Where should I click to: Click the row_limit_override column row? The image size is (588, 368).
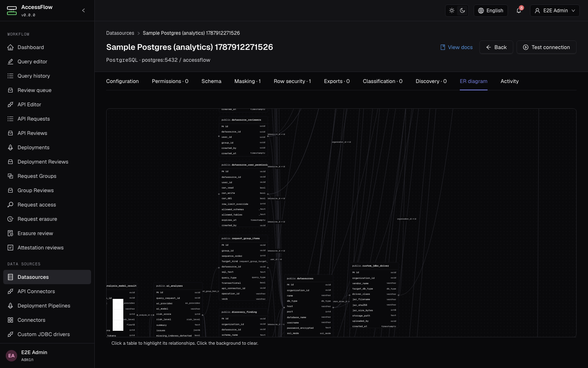(x=243, y=204)
